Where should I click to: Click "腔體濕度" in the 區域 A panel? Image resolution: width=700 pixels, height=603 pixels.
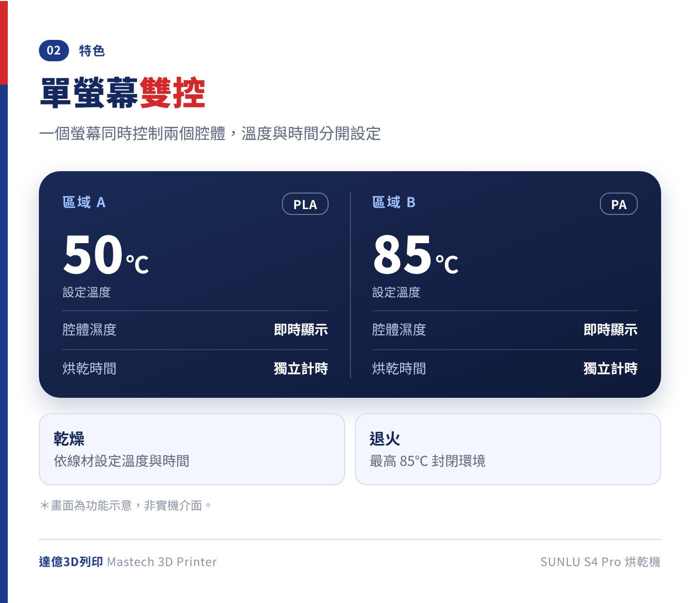[89, 330]
